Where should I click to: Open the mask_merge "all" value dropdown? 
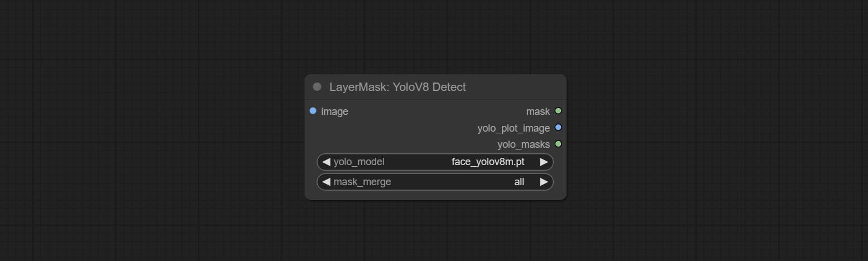click(519, 182)
